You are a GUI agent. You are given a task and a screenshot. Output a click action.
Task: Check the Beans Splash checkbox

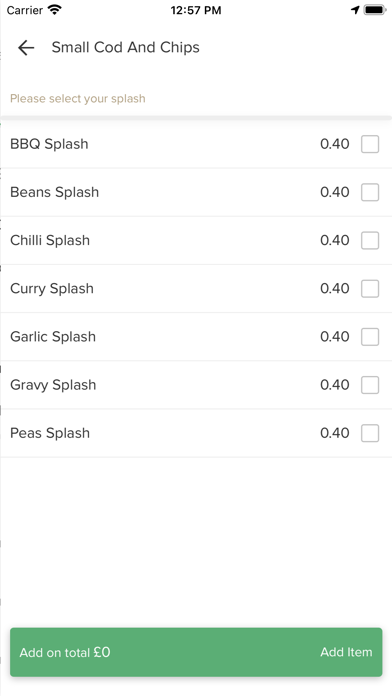(x=370, y=192)
